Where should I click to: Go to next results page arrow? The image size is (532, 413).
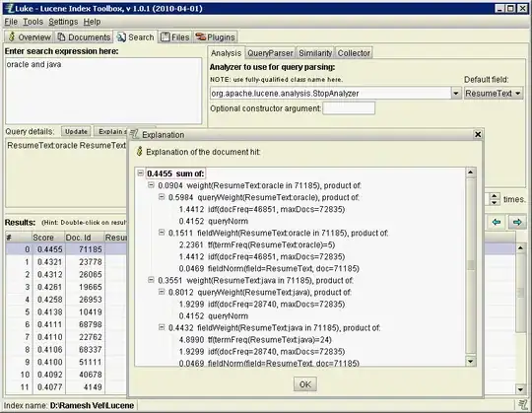(x=517, y=223)
